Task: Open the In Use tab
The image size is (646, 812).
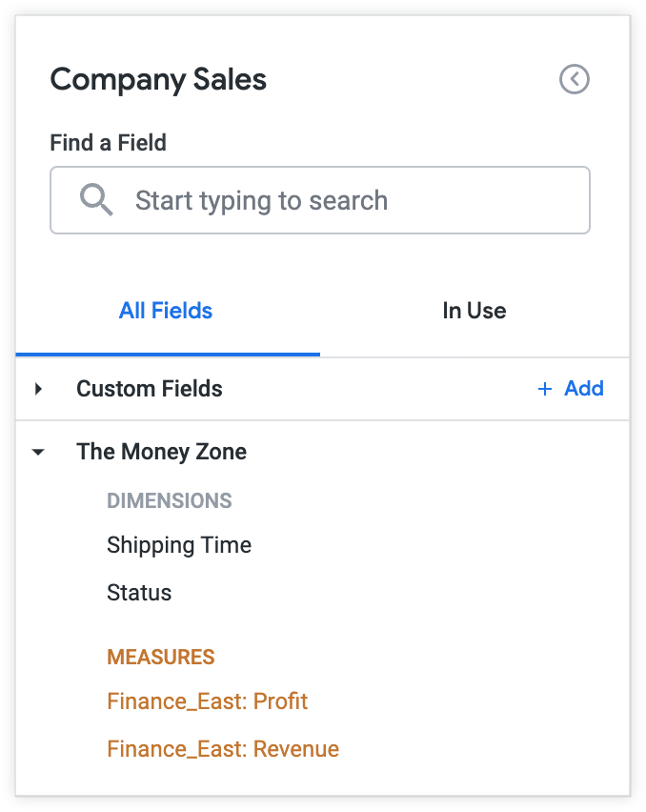Action: click(474, 311)
